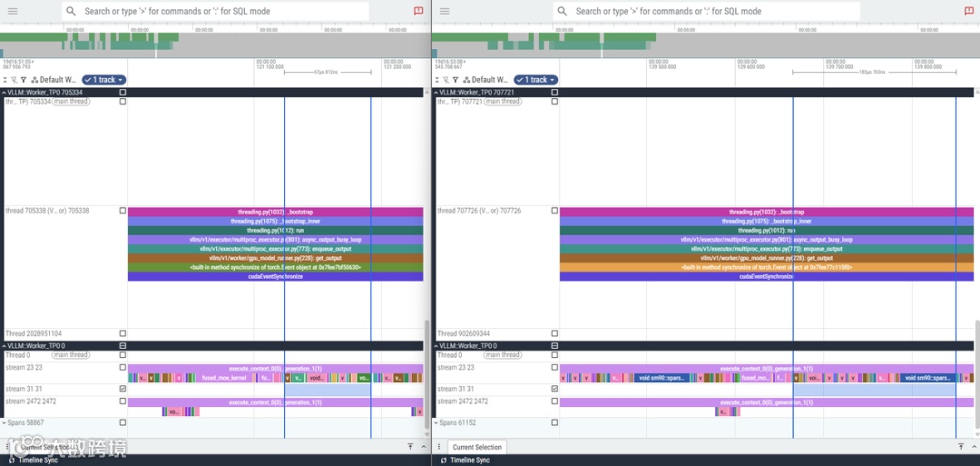980x466 pixels.
Task: Tick checkbox for Spans 61152 track
Action: (x=554, y=422)
